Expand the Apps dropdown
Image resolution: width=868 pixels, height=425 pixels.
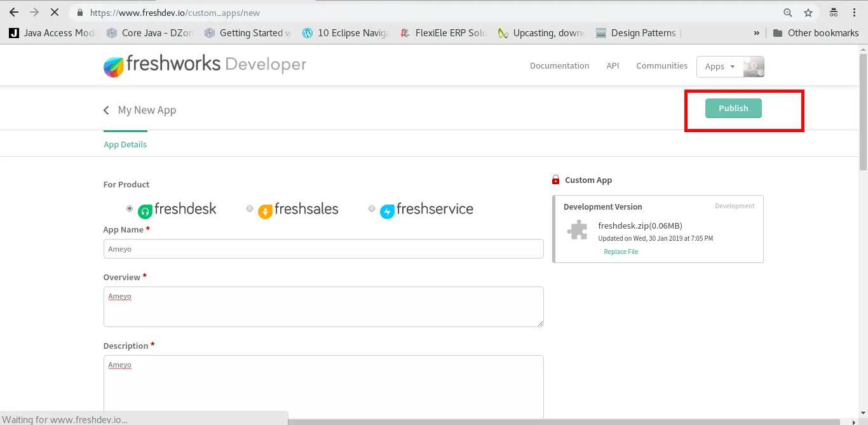pos(720,66)
